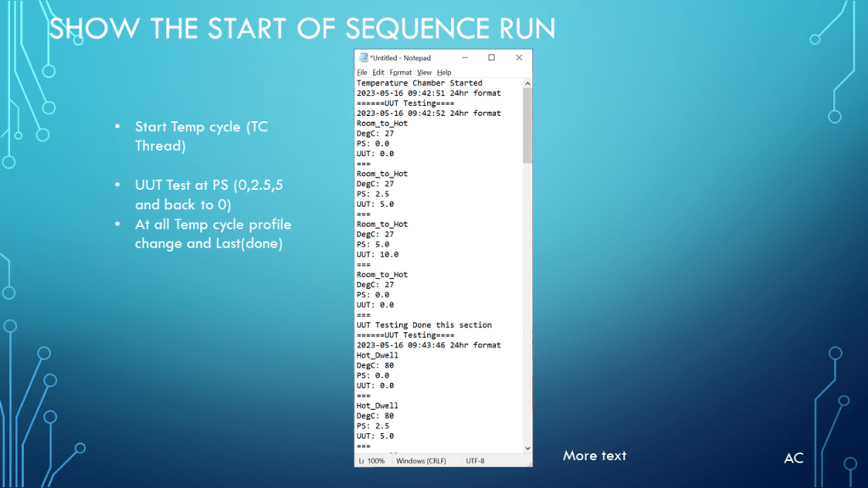Click the resize grip at Notepad's corner
868x488 pixels.
tap(530, 463)
